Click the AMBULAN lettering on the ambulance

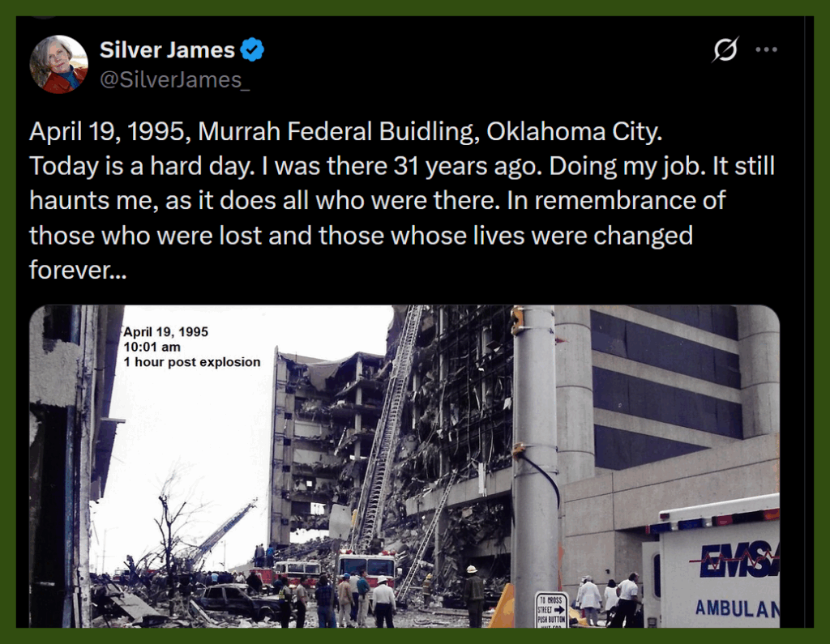(737, 608)
